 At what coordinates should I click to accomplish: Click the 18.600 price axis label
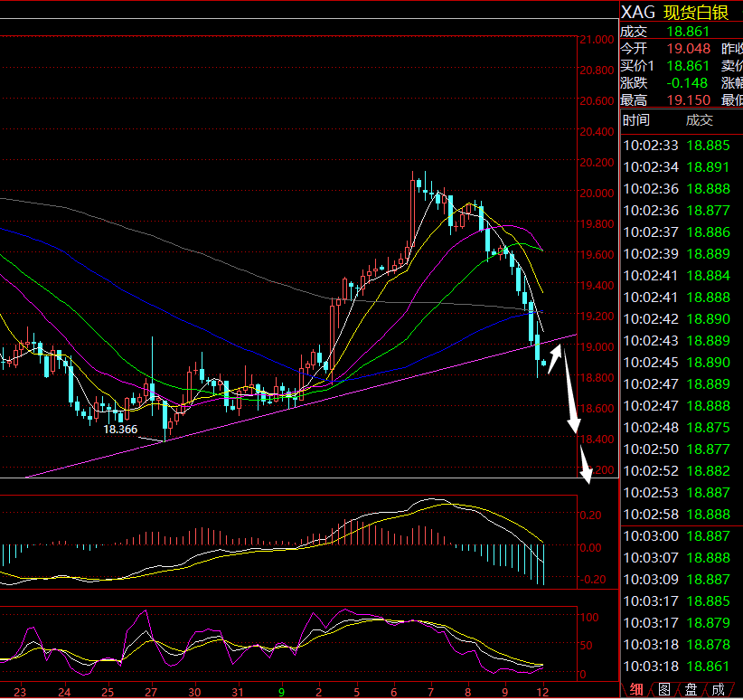tap(597, 409)
